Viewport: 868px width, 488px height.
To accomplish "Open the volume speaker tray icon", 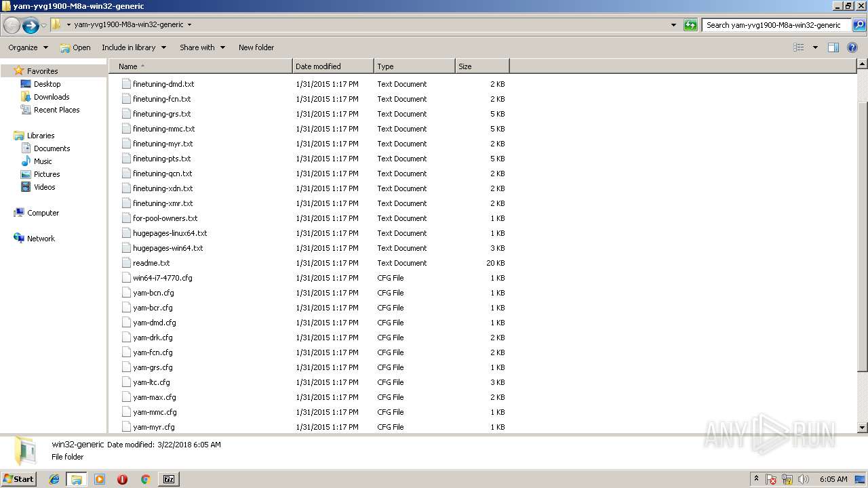I will click(804, 479).
